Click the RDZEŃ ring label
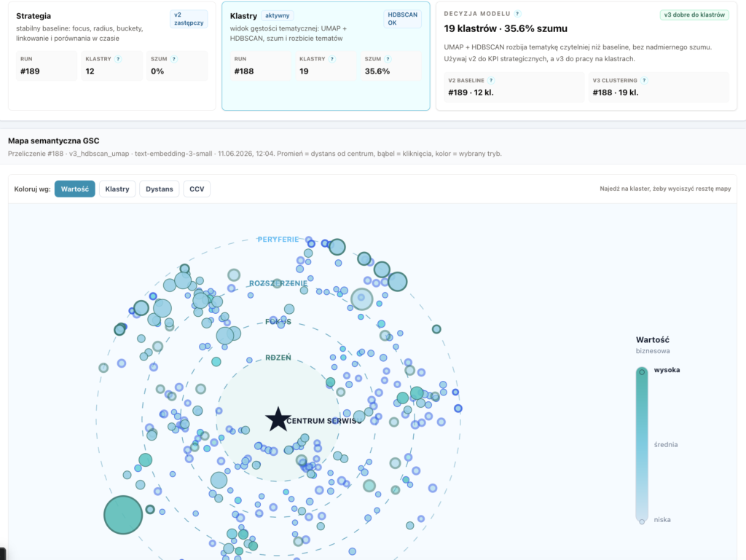 [x=278, y=358]
